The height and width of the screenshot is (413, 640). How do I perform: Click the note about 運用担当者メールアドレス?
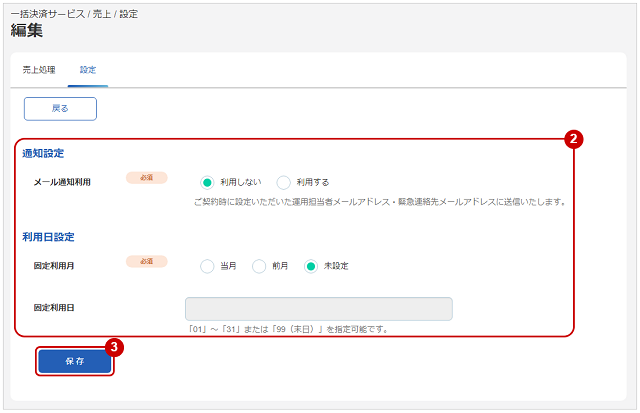pos(380,202)
